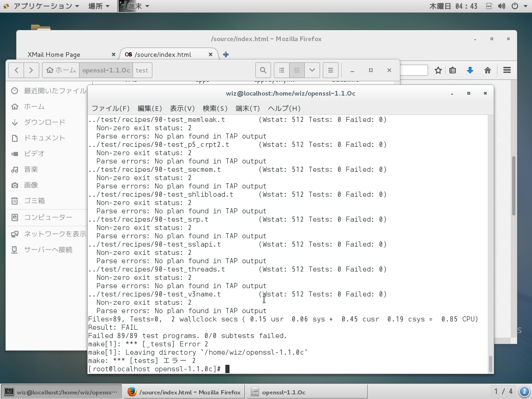Open Firefox hamburger menu

pyautogui.click(x=507, y=70)
